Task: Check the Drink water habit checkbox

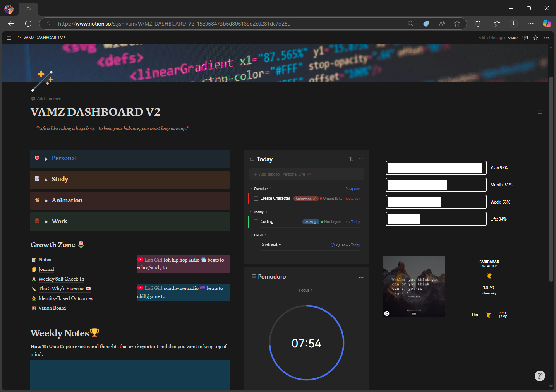Action: [x=256, y=245]
